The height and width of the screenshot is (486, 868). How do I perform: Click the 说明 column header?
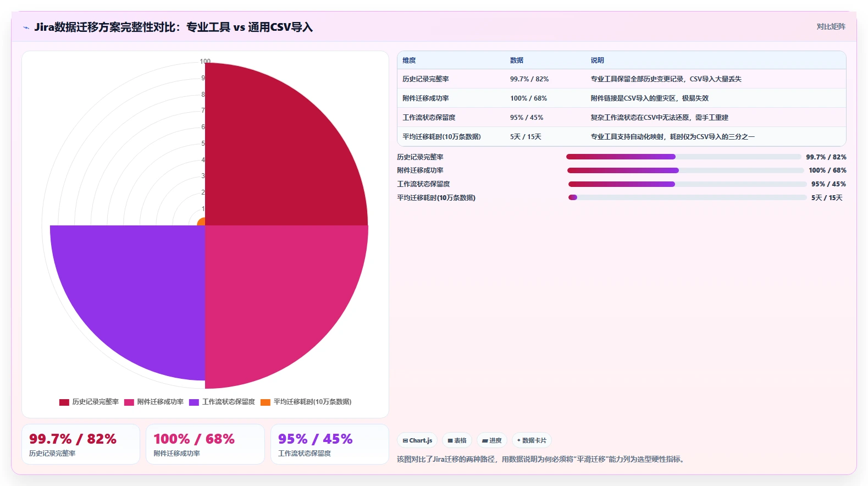598,60
